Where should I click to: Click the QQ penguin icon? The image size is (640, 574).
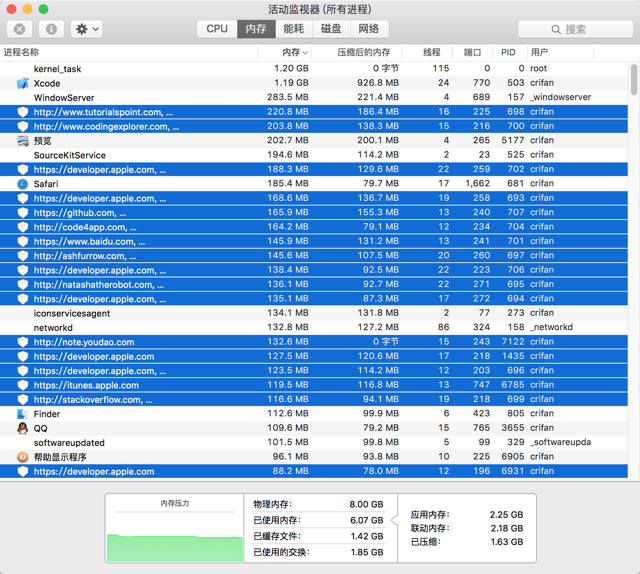22,428
